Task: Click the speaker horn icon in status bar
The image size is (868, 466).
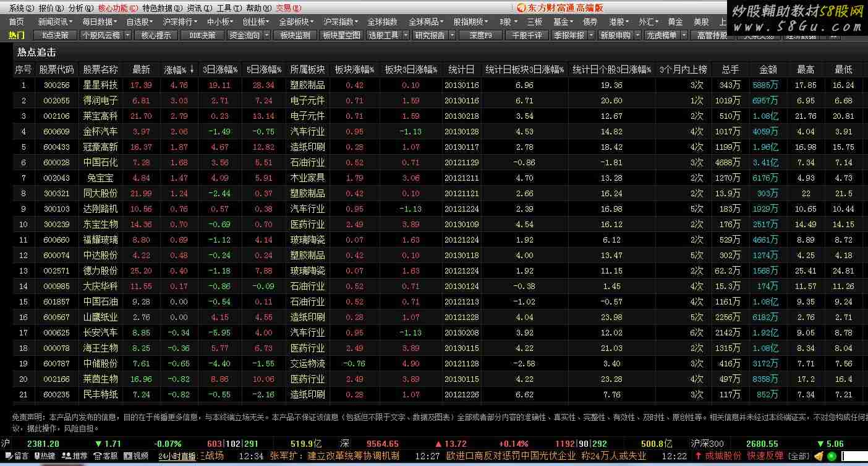Action: click(818, 456)
